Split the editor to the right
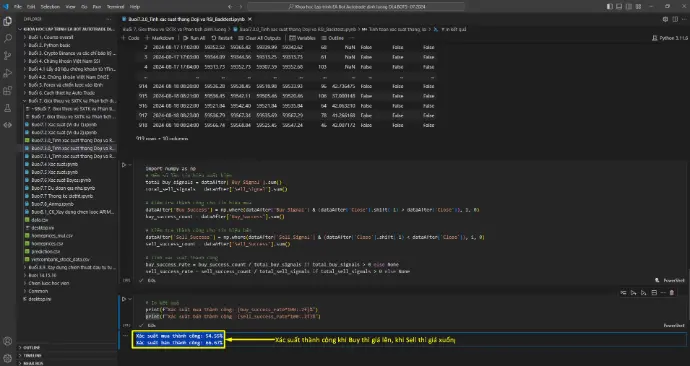Screen dimensions: 690x366 click(x=675, y=19)
